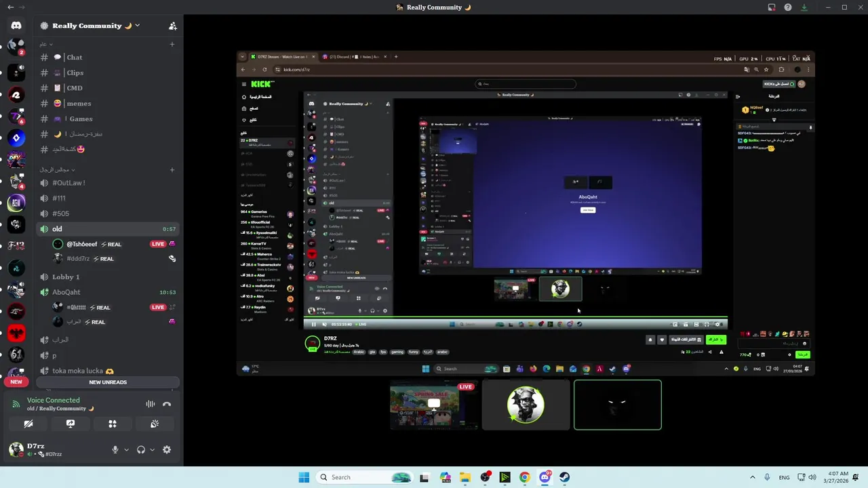
Task: Open the Discord inbox icon in title bar
Action: [772, 7]
